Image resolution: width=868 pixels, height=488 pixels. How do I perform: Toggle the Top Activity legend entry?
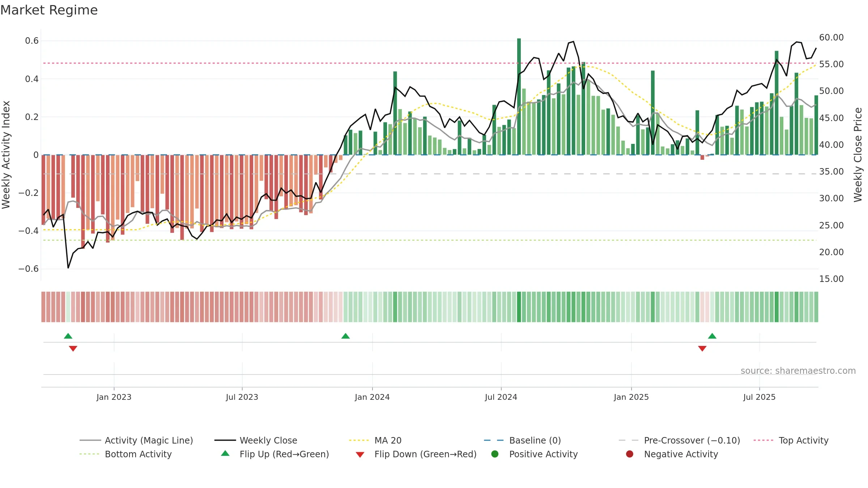[791, 440]
